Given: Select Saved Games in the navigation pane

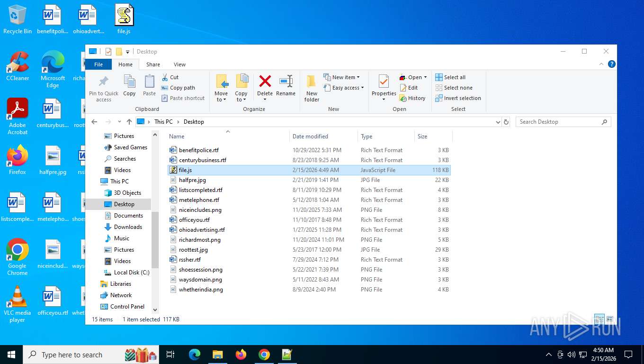Looking at the screenshot, I should [130, 147].
